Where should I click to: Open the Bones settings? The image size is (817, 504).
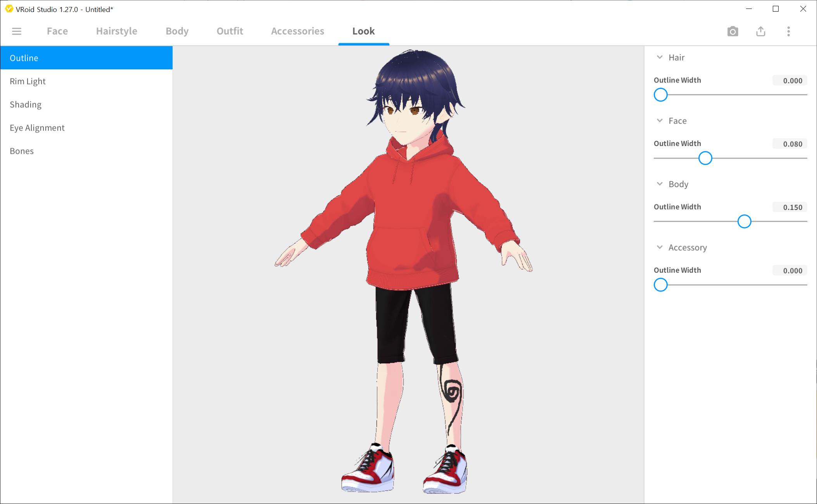(22, 151)
